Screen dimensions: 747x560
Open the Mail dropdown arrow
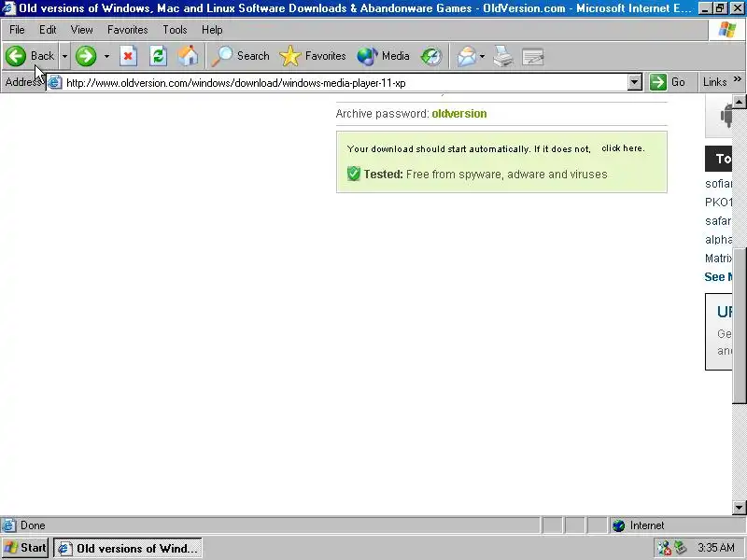point(482,56)
